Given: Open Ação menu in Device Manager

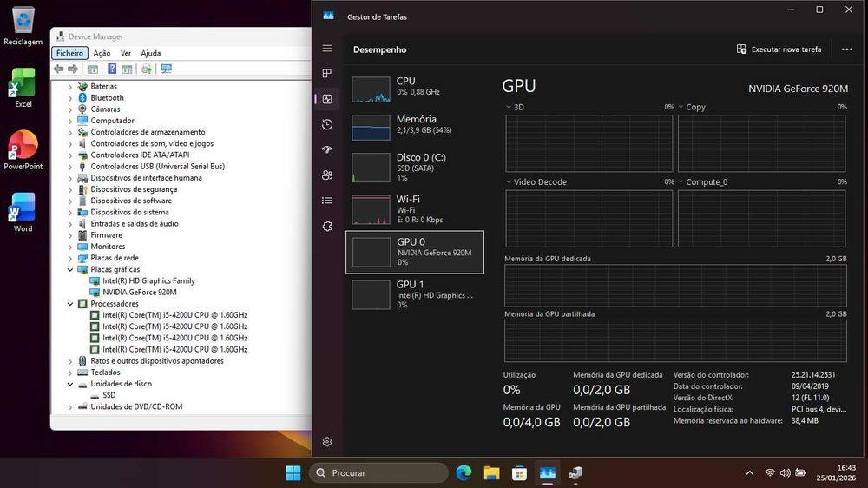Looking at the screenshot, I should [x=102, y=53].
